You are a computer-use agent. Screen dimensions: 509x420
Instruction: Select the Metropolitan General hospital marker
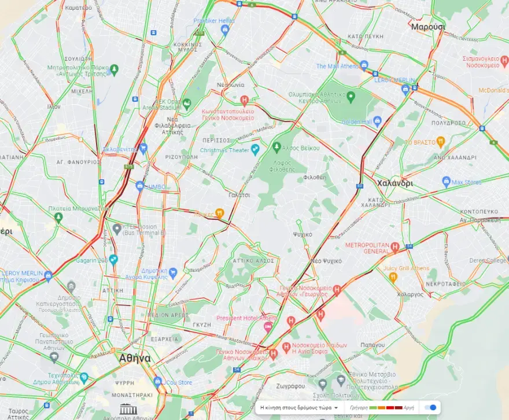pyautogui.click(x=394, y=248)
